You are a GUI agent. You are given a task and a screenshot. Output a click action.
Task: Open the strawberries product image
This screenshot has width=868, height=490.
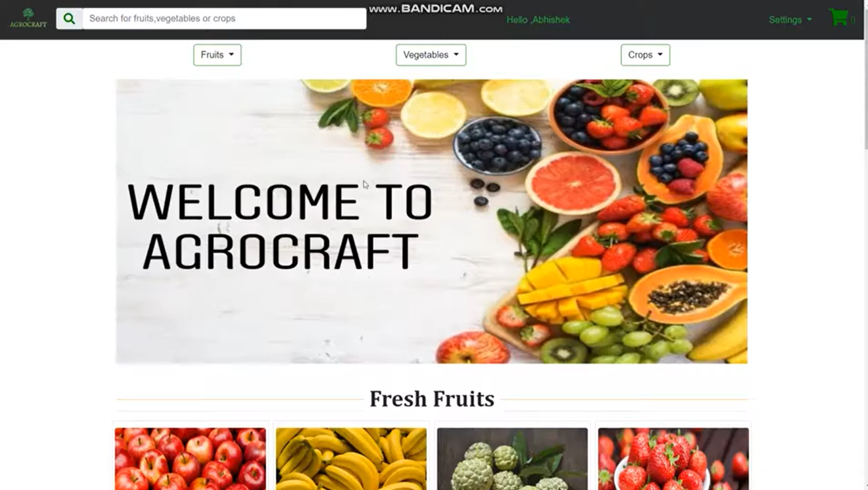(673, 459)
